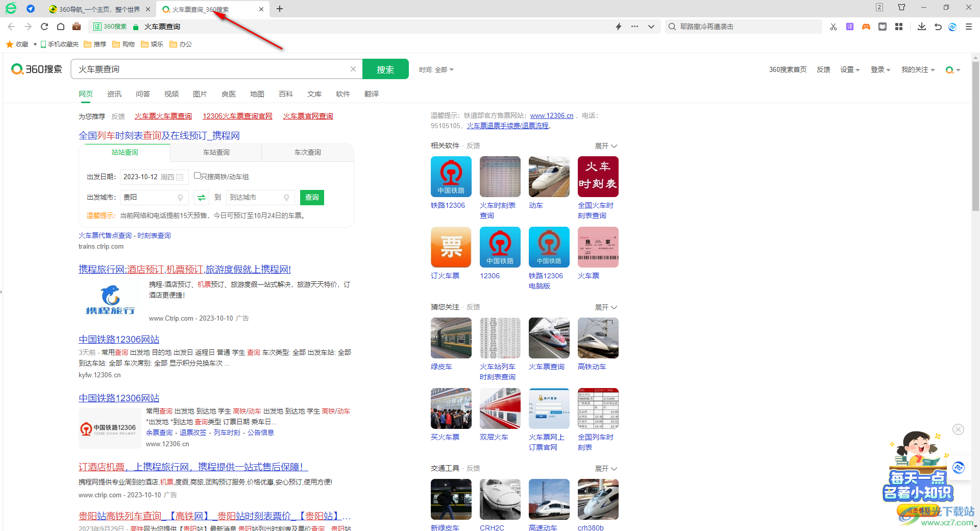Close the 火车票查询 browser tab
This screenshot has height=531, width=980.
tap(261, 9)
